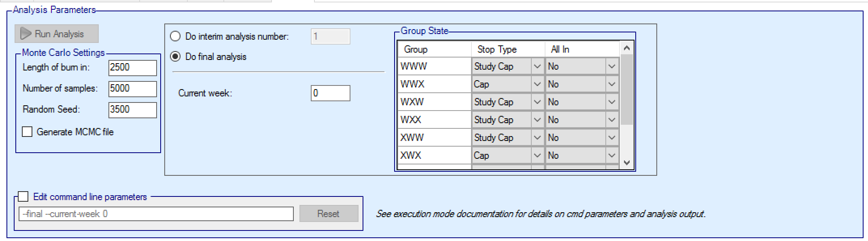The height and width of the screenshot is (241, 868).
Task: Open the Stop Type dropdown for WWW
Action: click(537, 66)
